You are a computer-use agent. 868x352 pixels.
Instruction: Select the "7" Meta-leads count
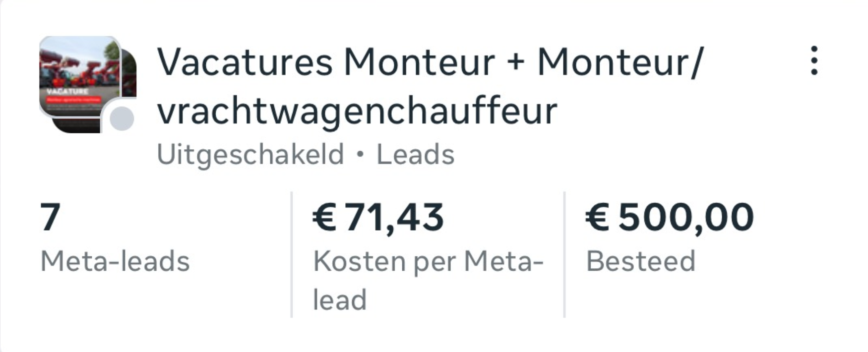coord(50,217)
